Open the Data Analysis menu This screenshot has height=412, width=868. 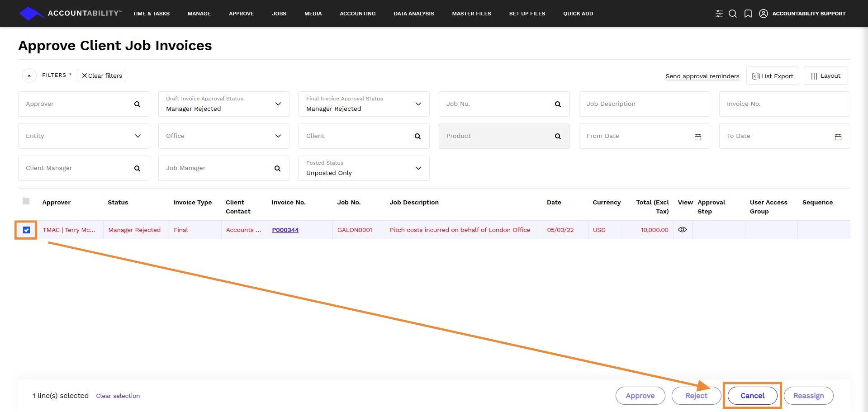click(x=413, y=14)
